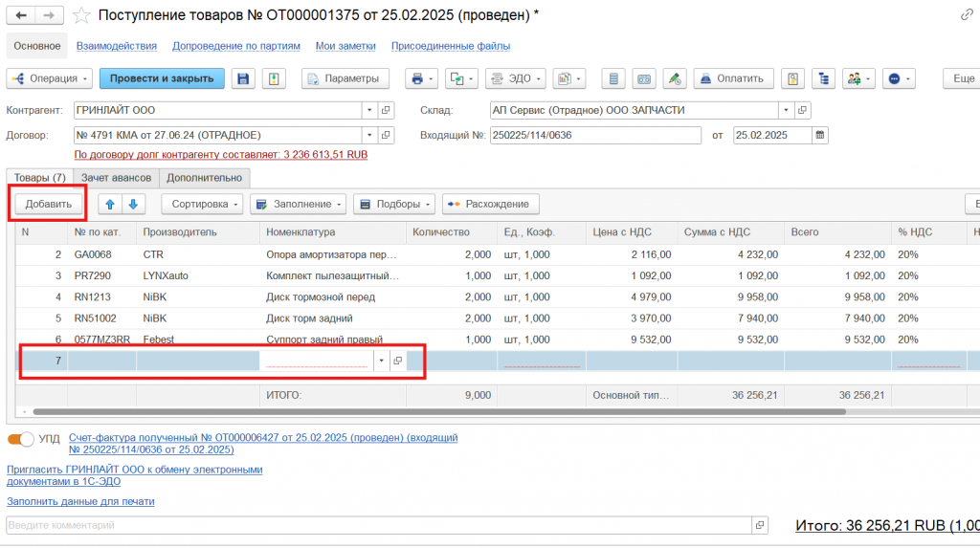The height and width of the screenshot is (548, 980).
Task: Click the copy-link icon at top right
Action: (967, 15)
